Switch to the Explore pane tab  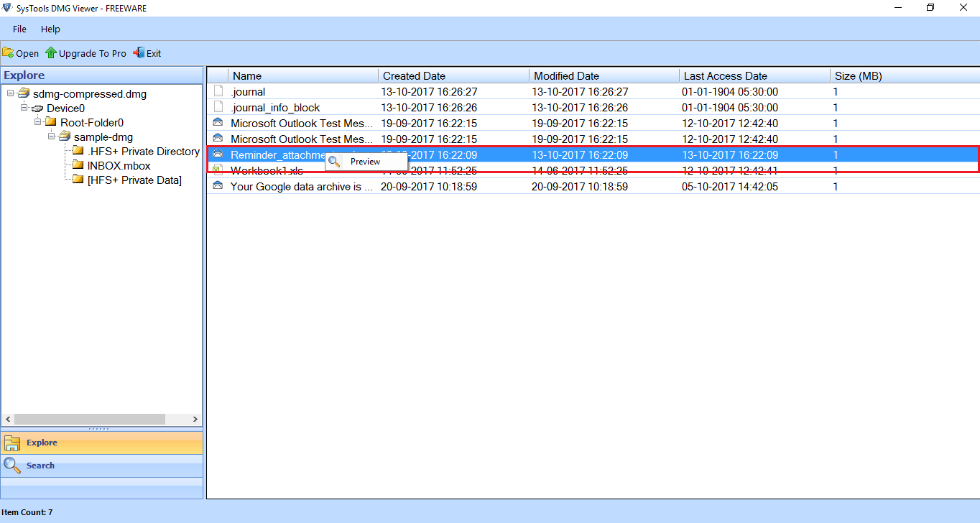pyautogui.click(x=101, y=443)
